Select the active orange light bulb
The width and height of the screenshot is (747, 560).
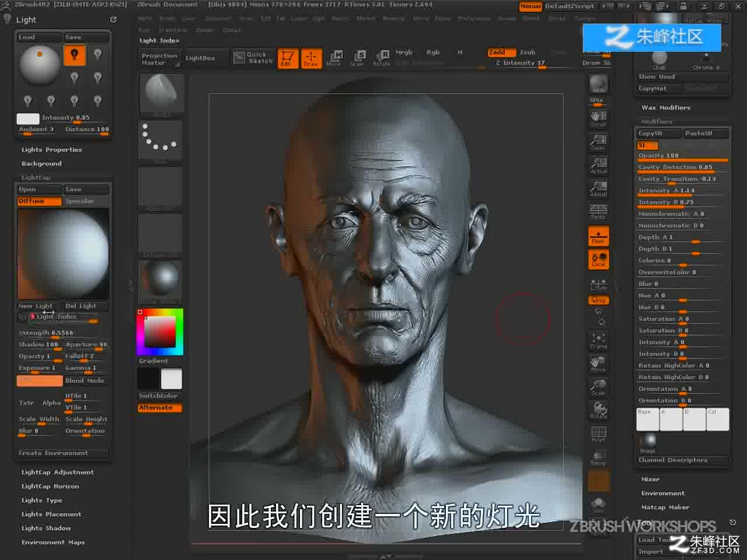(74, 55)
